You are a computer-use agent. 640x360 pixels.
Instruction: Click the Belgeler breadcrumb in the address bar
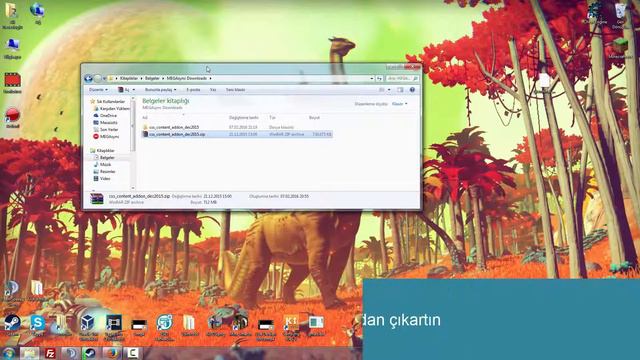(x=152, y=78)
